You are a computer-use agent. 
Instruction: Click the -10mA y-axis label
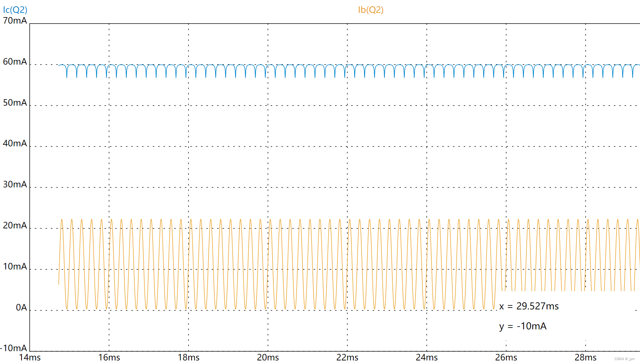click(14, 348)
